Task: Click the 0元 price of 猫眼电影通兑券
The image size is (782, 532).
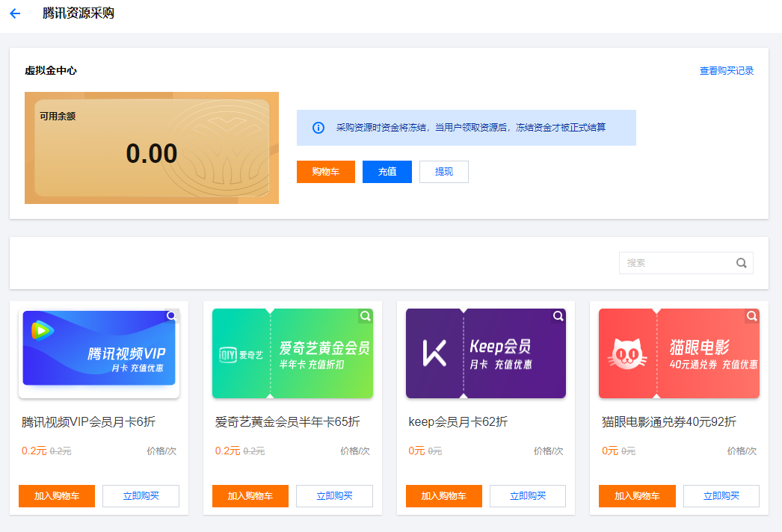Action: click(610, 451)
